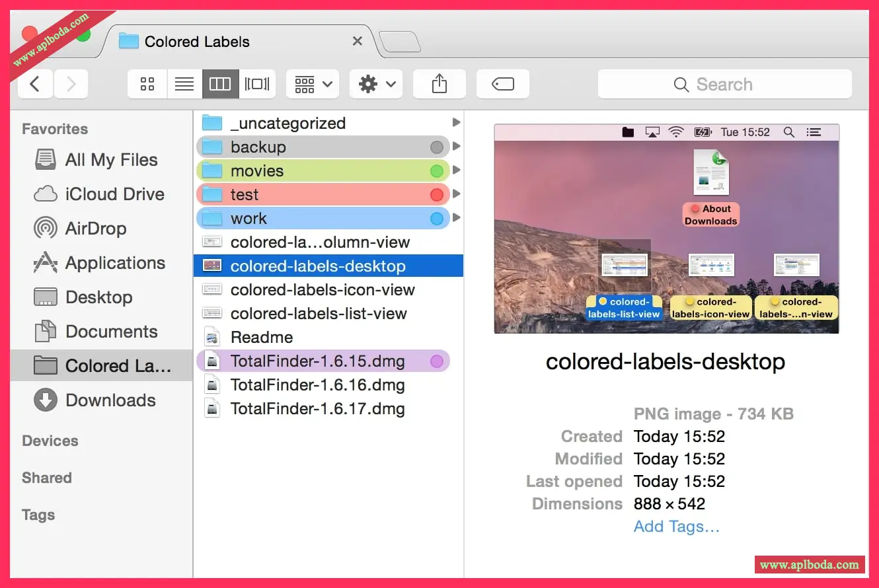Open Downloads in the sidebar
The height and width of the screenshot is (588, 879).
(x=110, y=400)
